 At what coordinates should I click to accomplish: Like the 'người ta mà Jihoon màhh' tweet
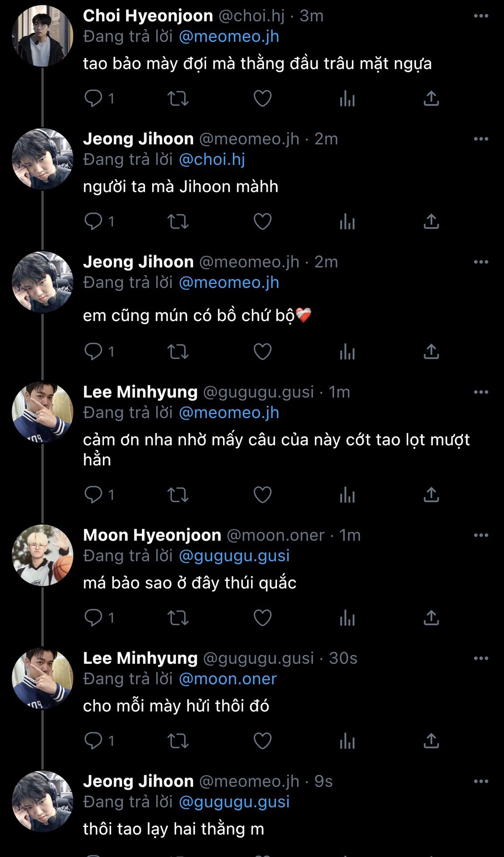pos(262,221)
